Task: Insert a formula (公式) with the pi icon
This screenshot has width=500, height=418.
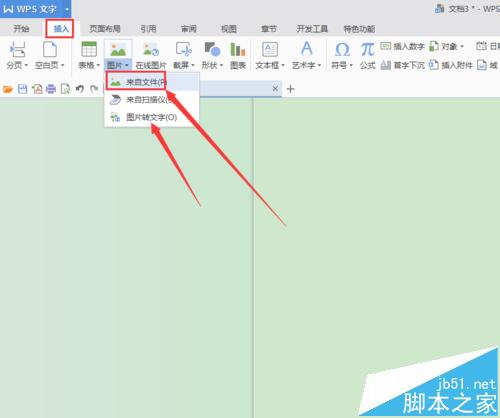Action: click(367, 55)
